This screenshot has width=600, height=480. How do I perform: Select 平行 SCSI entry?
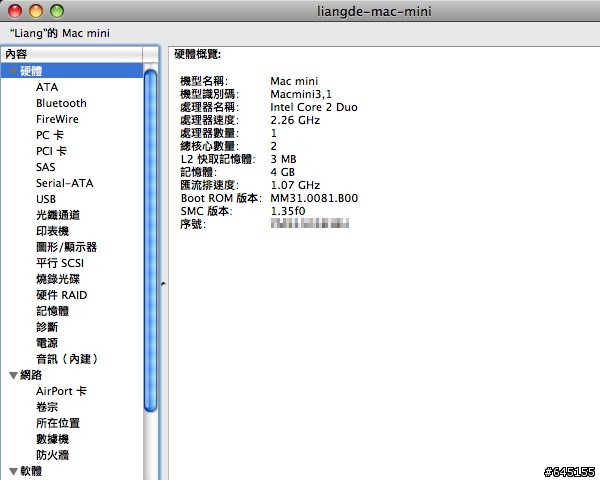(60, 263)
